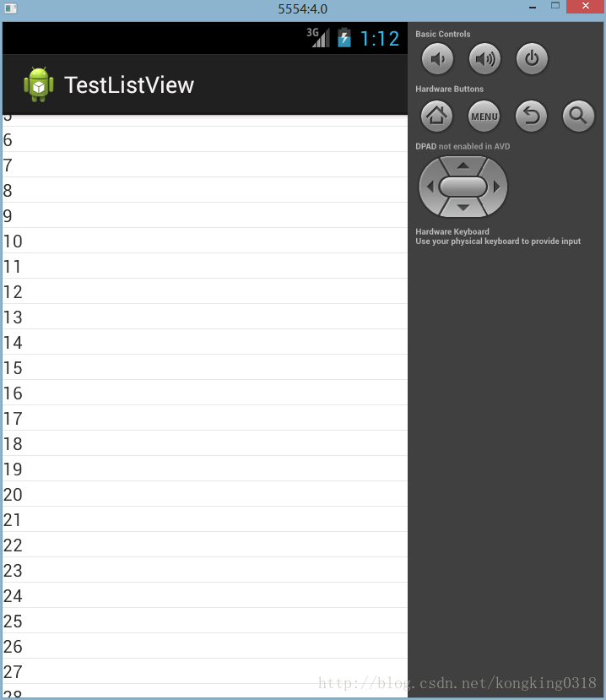Click the emulator power button
This screenshot has width=606, height=700.
tap(532, 59)
